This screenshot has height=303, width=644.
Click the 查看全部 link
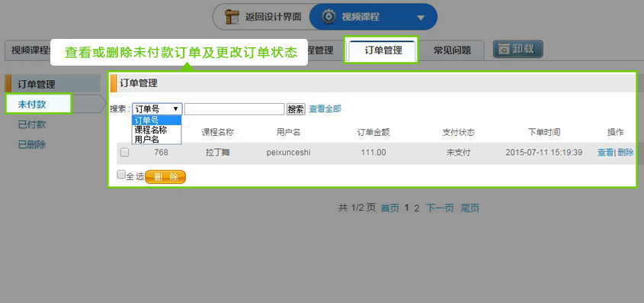(325, 109)
